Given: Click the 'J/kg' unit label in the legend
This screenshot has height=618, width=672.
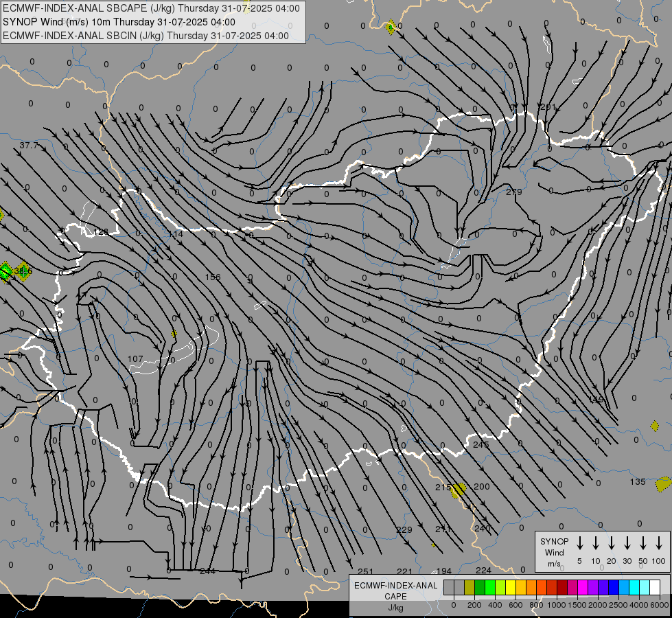Looking at the screenshot, I should coord(395,608).
